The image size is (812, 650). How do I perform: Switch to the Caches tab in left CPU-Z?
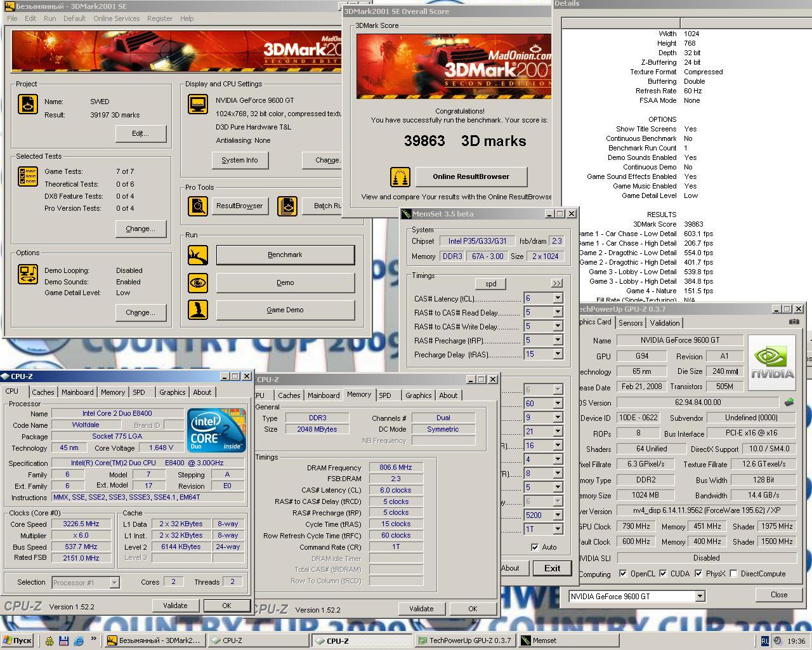tap(43, 392)
